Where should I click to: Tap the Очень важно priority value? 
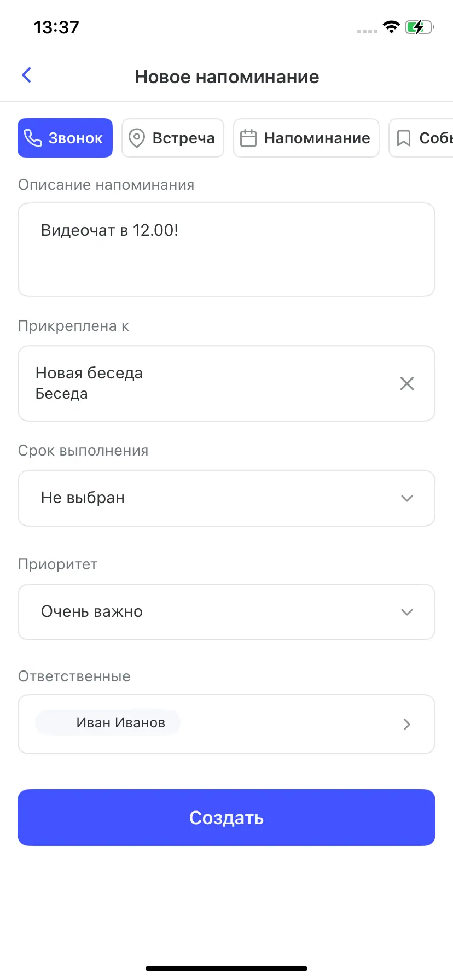pos(208,612)
